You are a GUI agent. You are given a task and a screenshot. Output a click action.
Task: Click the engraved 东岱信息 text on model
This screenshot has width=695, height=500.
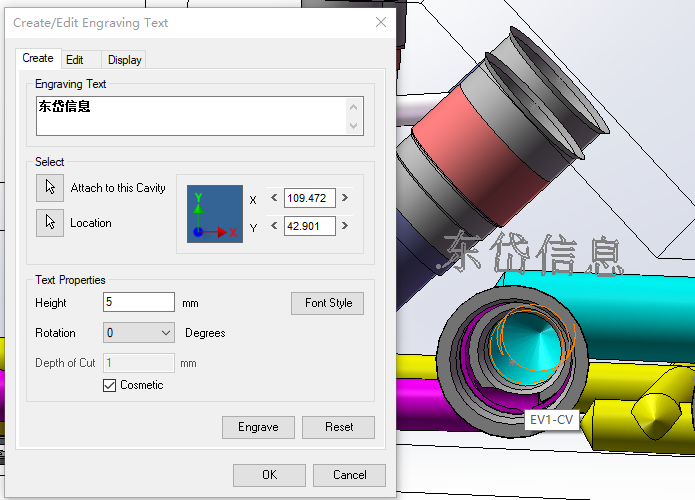pyautogui.click(x=531, y=254)
